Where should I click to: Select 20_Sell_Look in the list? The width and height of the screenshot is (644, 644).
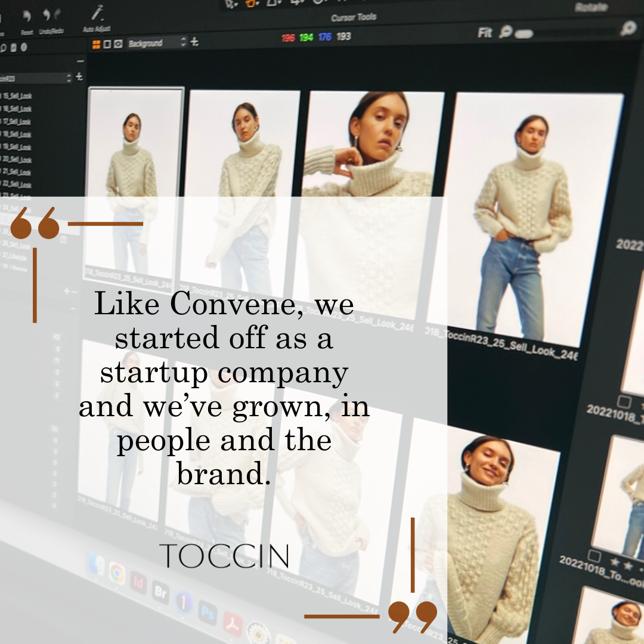17,159
